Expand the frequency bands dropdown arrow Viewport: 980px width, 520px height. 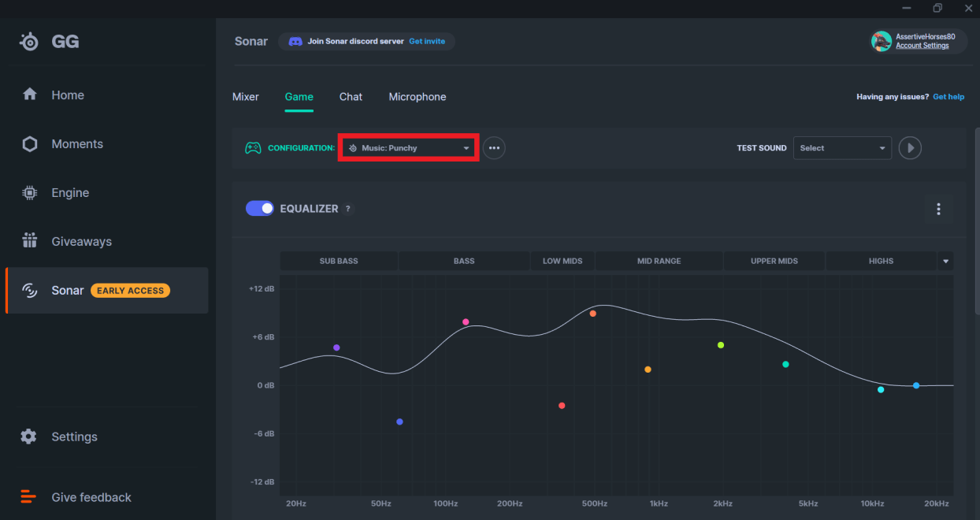pyautogui.click(x=945, y=261)
